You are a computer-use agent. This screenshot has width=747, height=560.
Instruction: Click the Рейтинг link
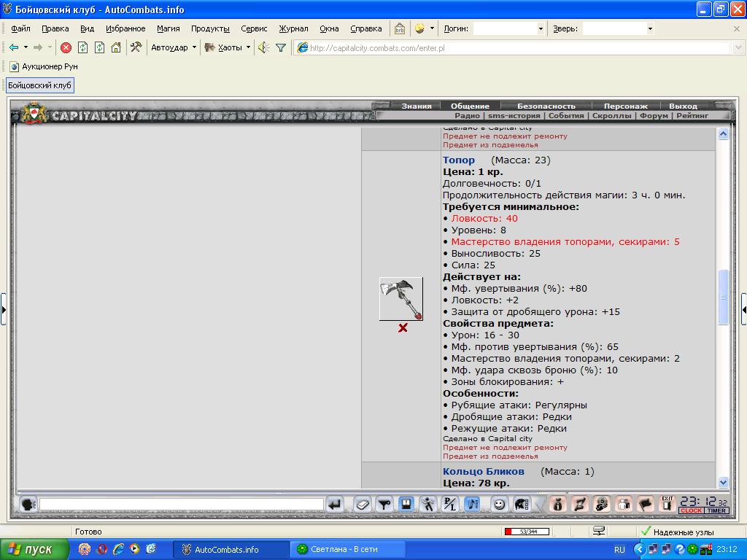click(692, 116)
